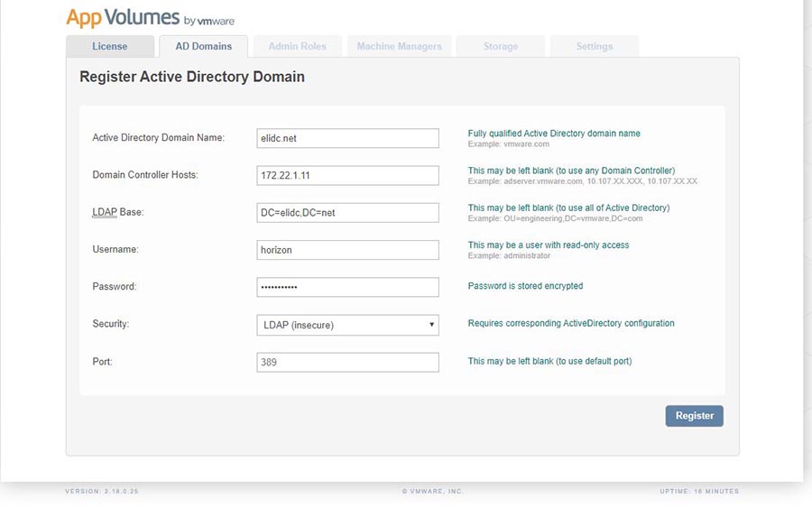
Task: Click into the Password field
Action: tap(347, 287)
